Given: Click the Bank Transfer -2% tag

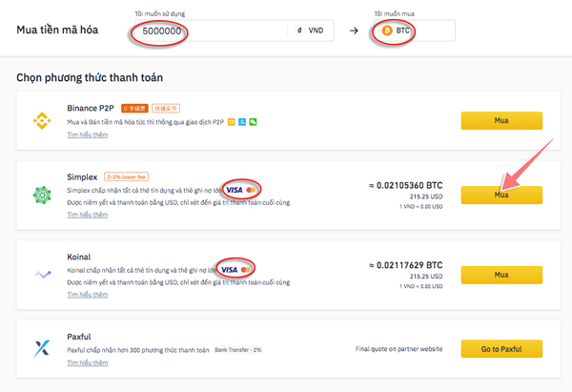Looking at the screenshot, I should pos(239,350).
